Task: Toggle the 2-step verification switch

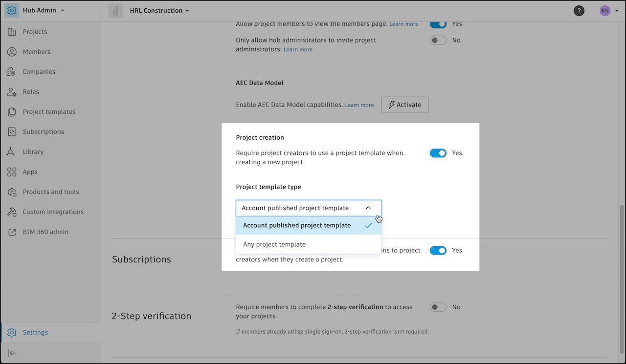Action: [438, 307]
